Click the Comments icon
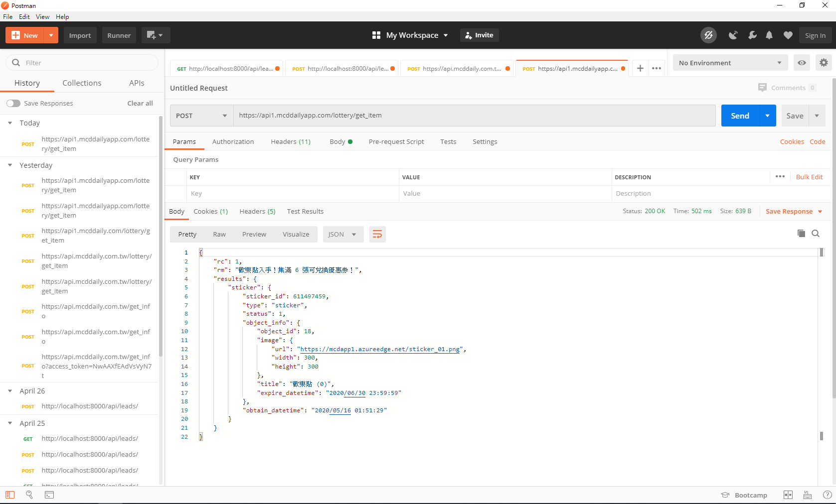The height and width of the screenshot is (504, 836). point(762,87)
